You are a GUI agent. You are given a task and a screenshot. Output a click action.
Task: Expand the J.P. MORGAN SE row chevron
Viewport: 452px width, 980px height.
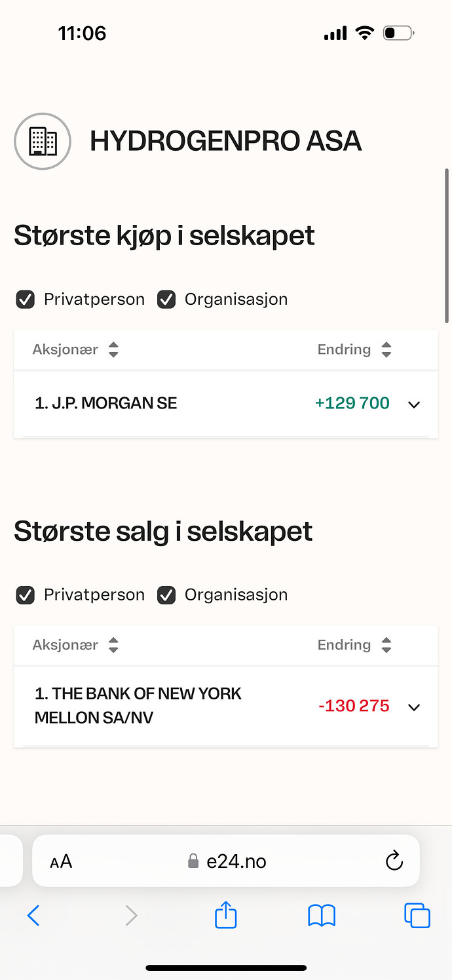(414, 404)
